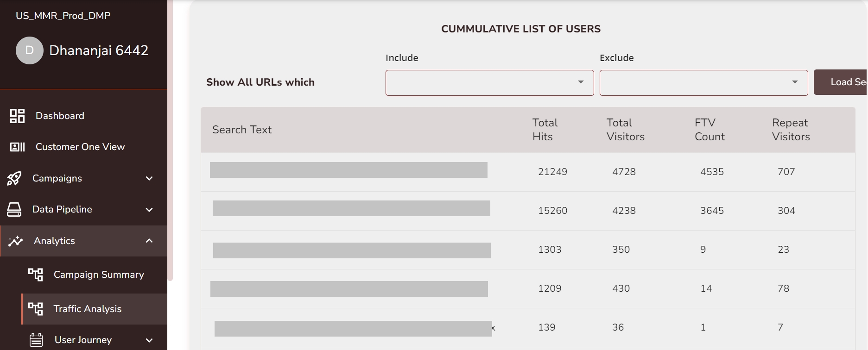Image resolution: width=868 pixels, height=350 pixels.
Task: Open the Include dropdown
Action: pyautogui.click(x=489, y=83)
